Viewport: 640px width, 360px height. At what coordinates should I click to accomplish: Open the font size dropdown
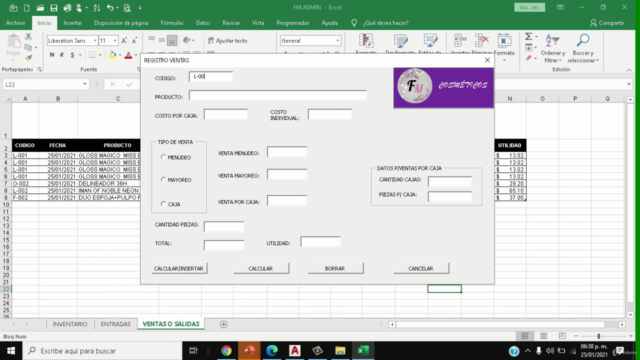click(115, 40)
